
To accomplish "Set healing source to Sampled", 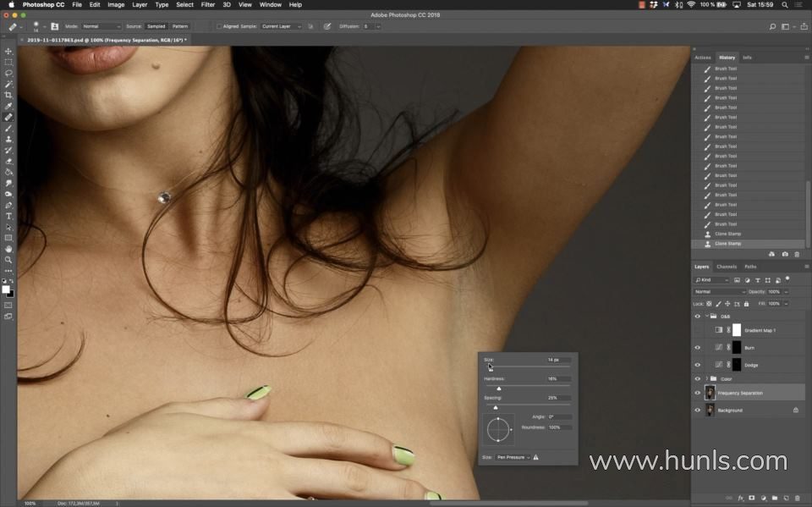I will pyautogui.click(x=156, y=26).
